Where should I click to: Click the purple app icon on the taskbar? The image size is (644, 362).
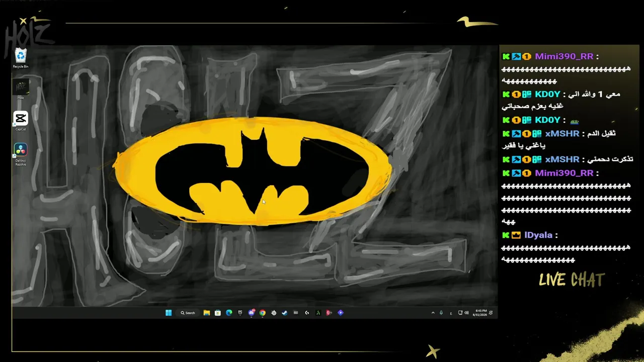coord(341,313)
